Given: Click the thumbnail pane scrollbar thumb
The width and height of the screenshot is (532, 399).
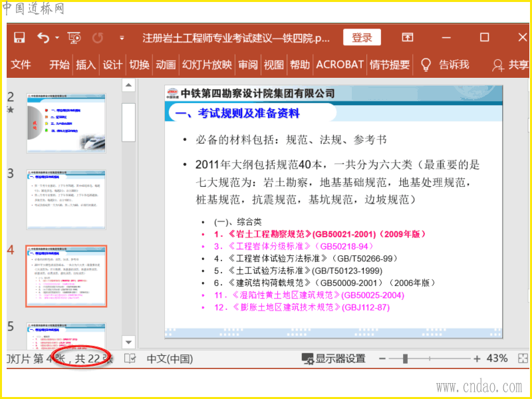Looking at the screenshot, I should [128, 122].
